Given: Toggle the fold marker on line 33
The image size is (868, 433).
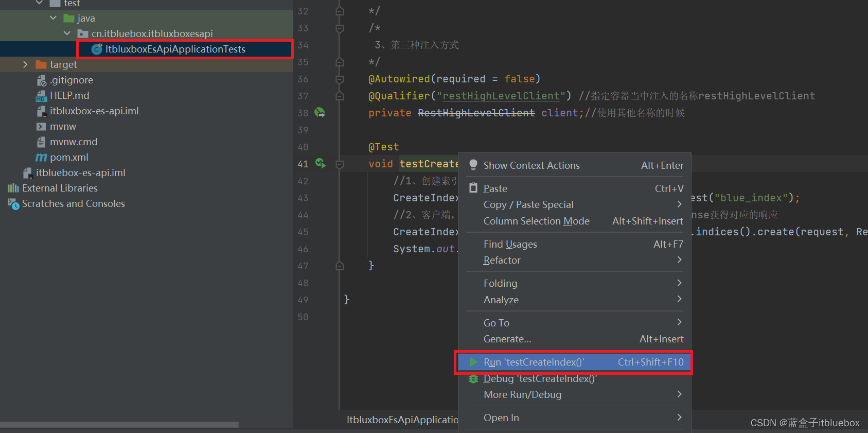Looking at the screenshot, I should [x=340, y=28].
